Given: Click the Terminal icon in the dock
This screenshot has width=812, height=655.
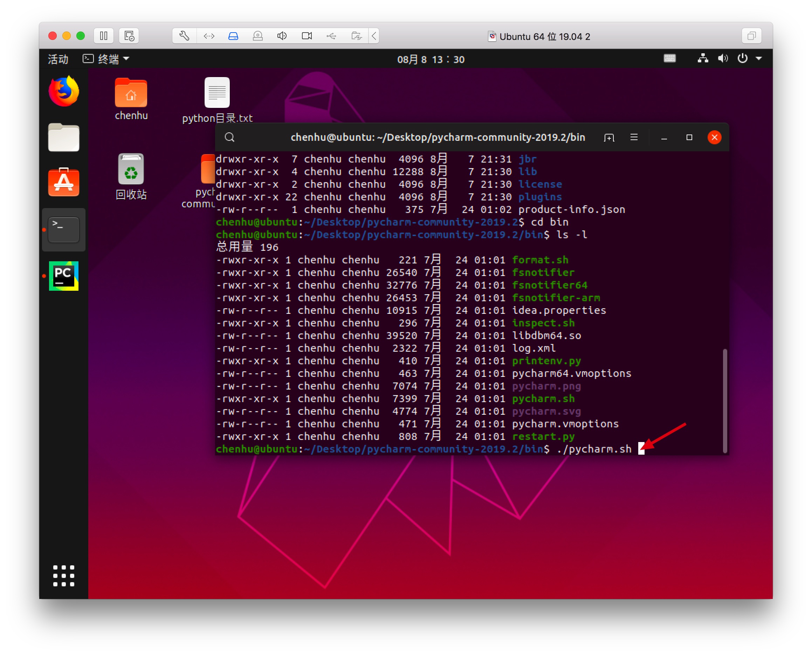Looking at the screenshot, I should [x=64, y=229].
